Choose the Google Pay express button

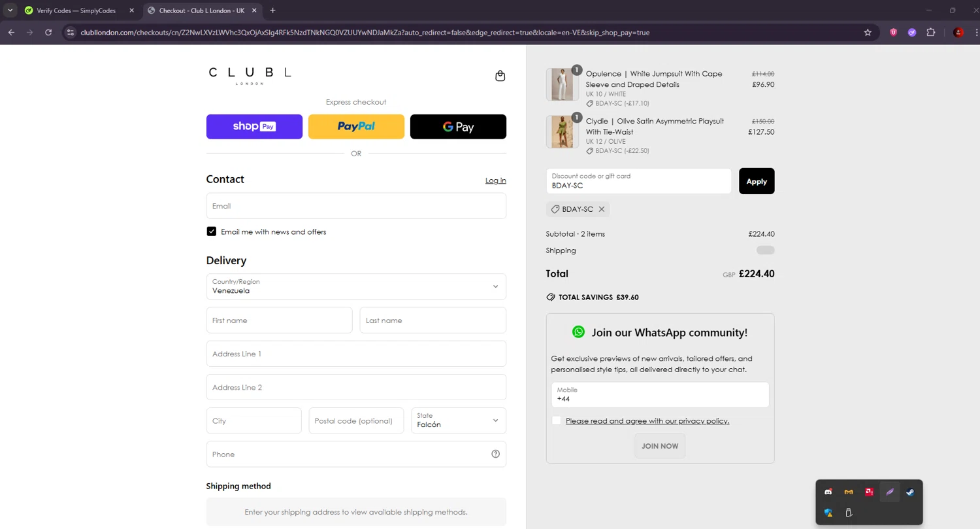(458, 126)
